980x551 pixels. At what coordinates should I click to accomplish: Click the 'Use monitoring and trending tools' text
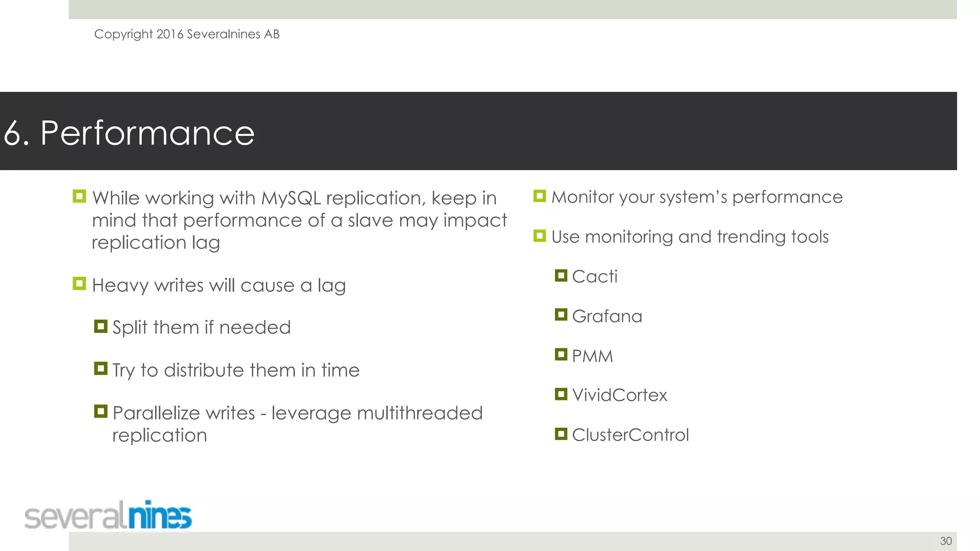click(690, 237)
